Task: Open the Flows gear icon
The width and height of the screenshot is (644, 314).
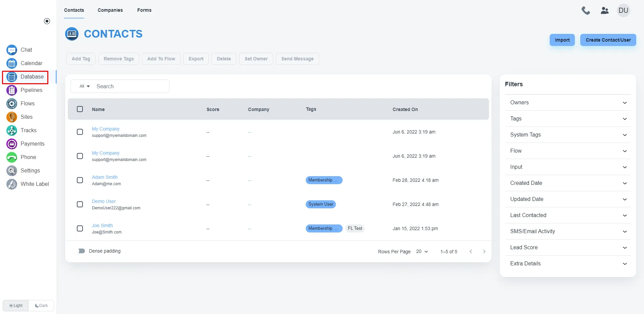Action: click(x=12, y=104)
